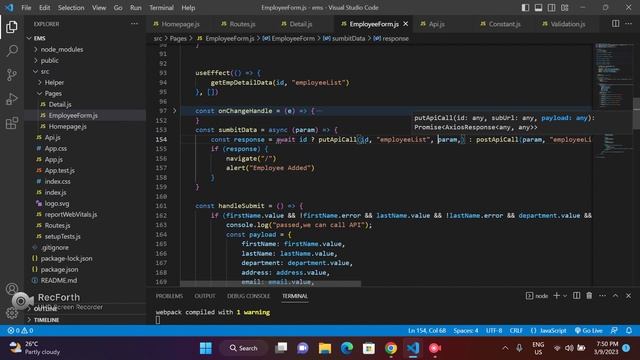Switch to the DEBUG CONSOLE tab
This screenshot has height=360, width=640.
(x=248, y=296)
